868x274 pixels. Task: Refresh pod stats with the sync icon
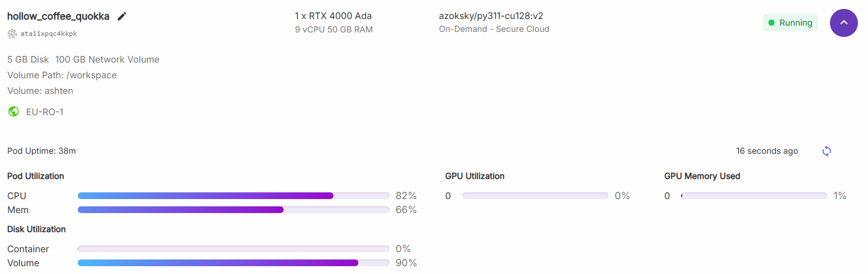pos(827,151)
